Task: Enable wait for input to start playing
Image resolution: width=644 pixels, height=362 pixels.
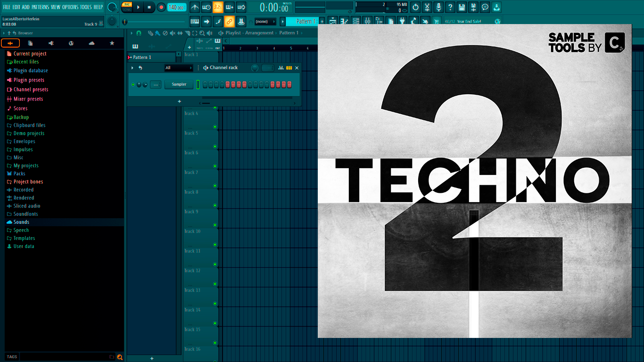Action: (206, 7)
